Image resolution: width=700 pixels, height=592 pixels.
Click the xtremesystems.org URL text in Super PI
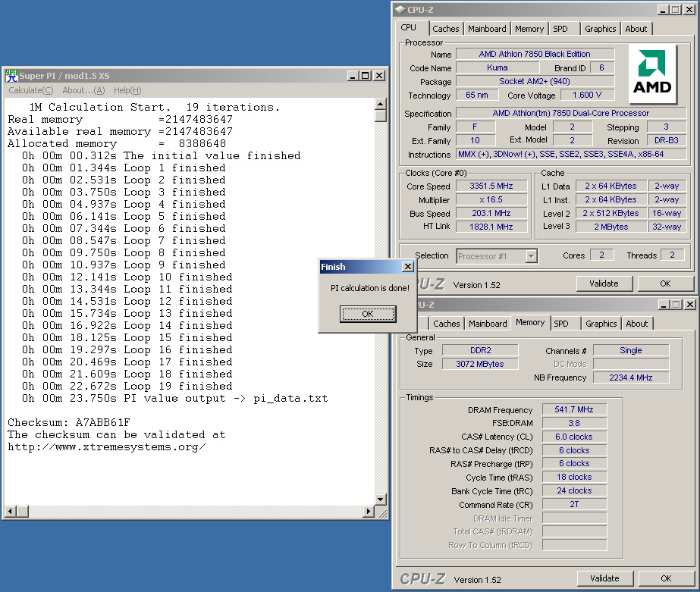point(107,447)
